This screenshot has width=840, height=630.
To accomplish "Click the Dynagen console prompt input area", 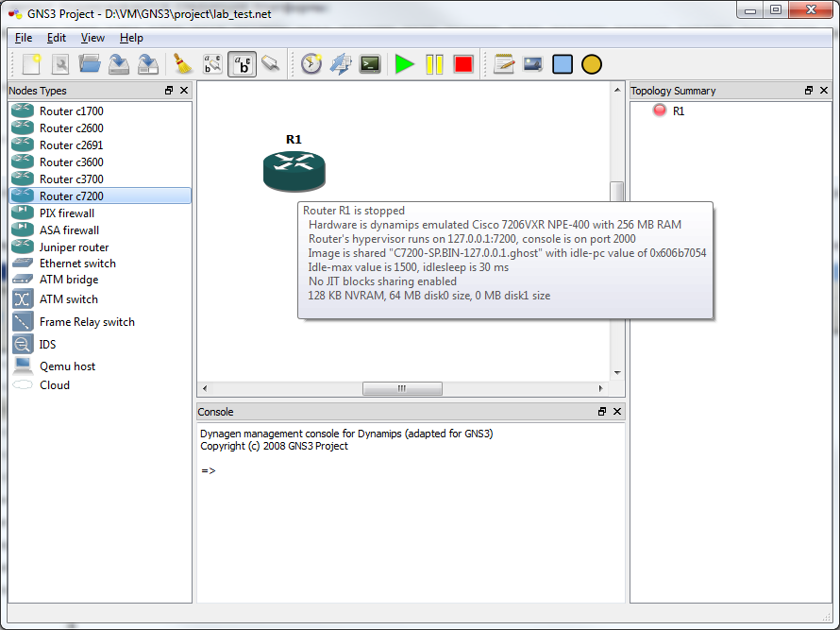I will 411,470.
